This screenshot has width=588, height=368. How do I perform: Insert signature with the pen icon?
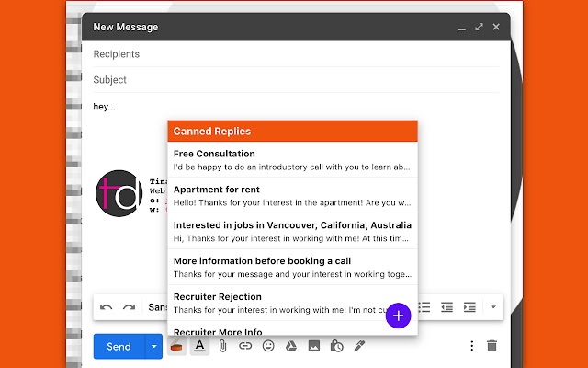pos(359,346)
